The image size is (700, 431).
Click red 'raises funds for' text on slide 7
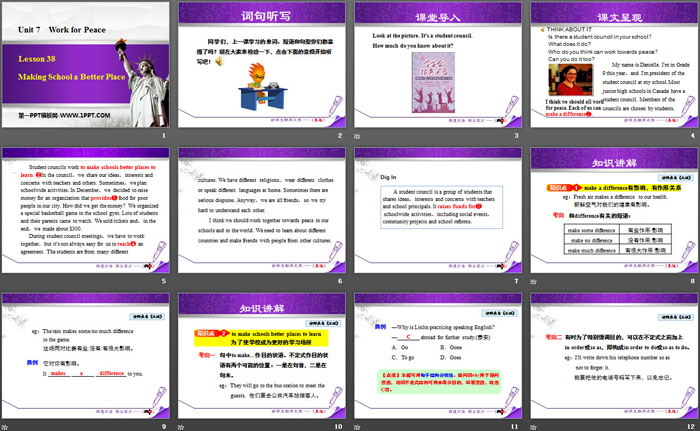click(457, 206)
